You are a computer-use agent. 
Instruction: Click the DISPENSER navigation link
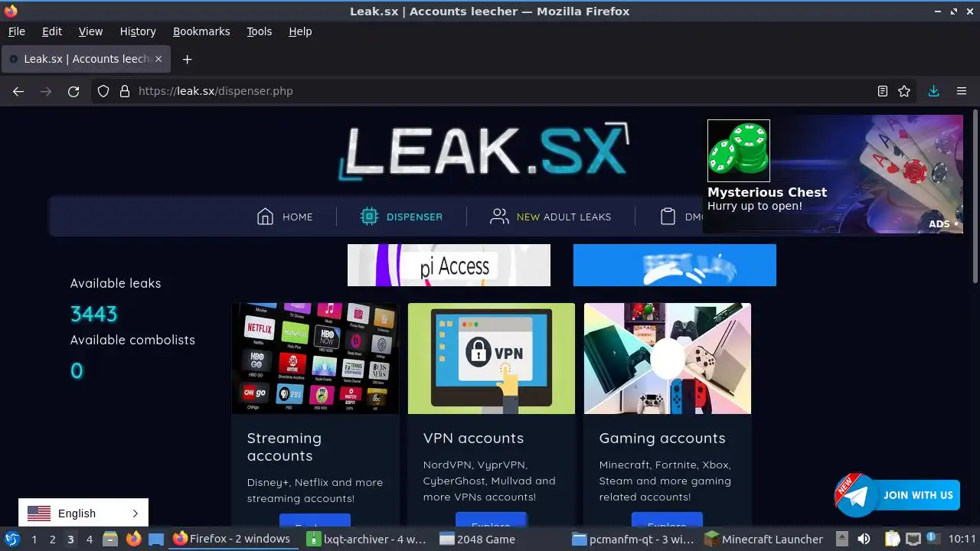click(x=414, y=217)
